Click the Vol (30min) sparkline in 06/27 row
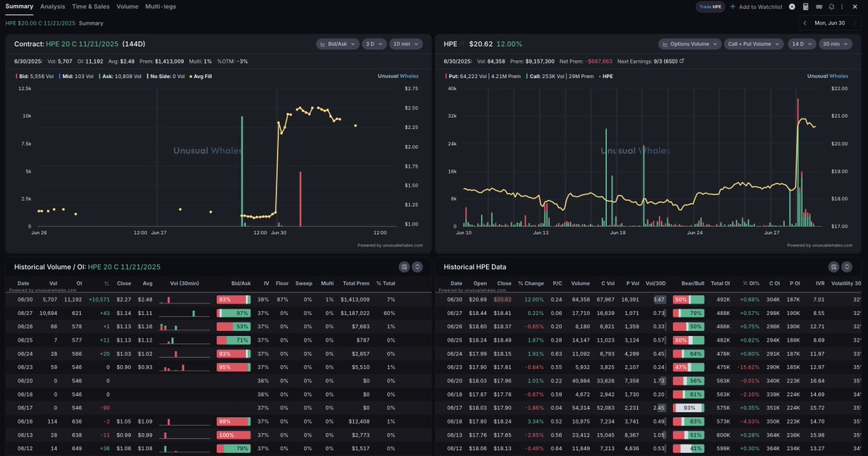868x456 pixels. [183, 313]
